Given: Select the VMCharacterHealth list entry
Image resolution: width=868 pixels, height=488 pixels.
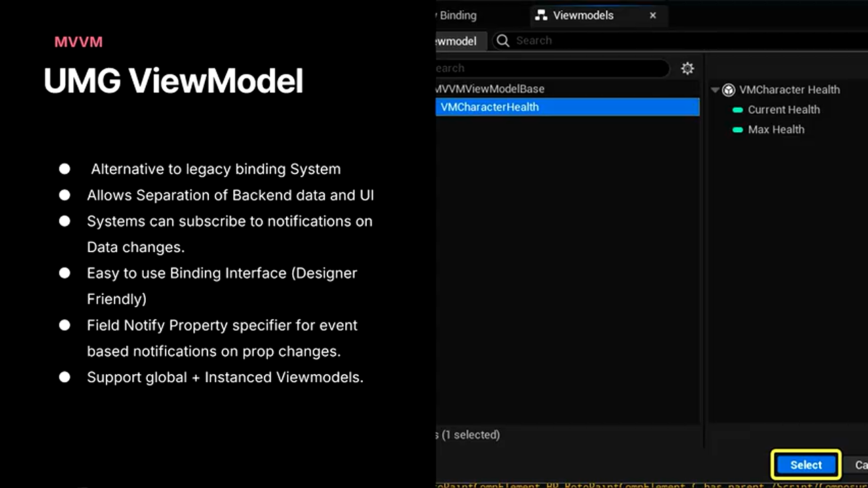Looking at the screenshot, I should pos(490,107).
